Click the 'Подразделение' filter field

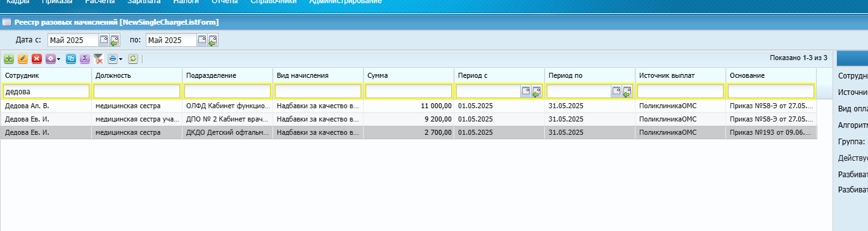coord(227,91)
